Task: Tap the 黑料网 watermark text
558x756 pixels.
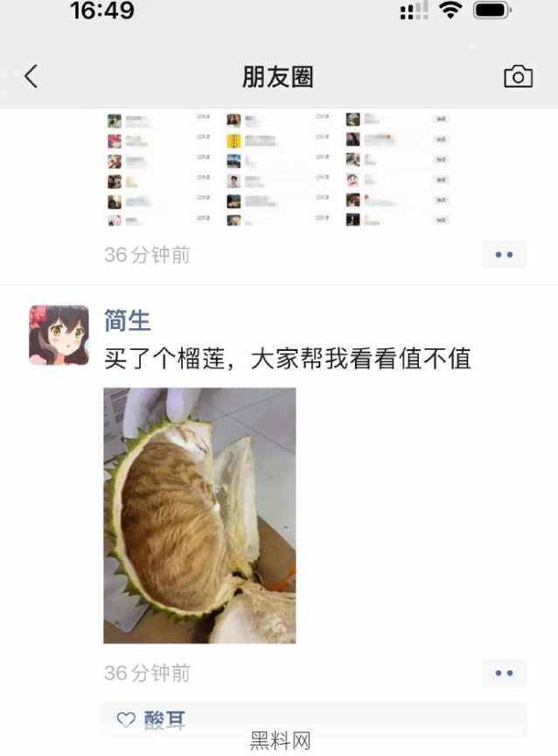Action: (281, 741)
